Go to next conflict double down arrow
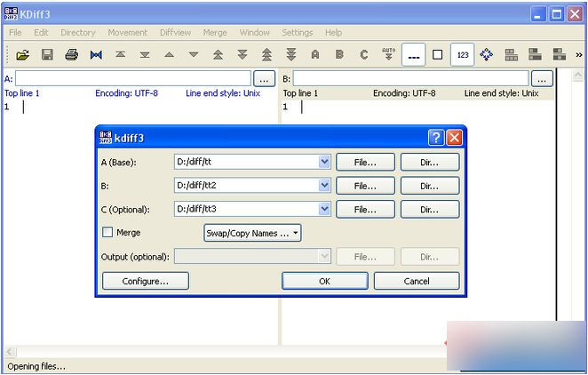The height and width of the screenshot is (375, 588). point(242,55)
